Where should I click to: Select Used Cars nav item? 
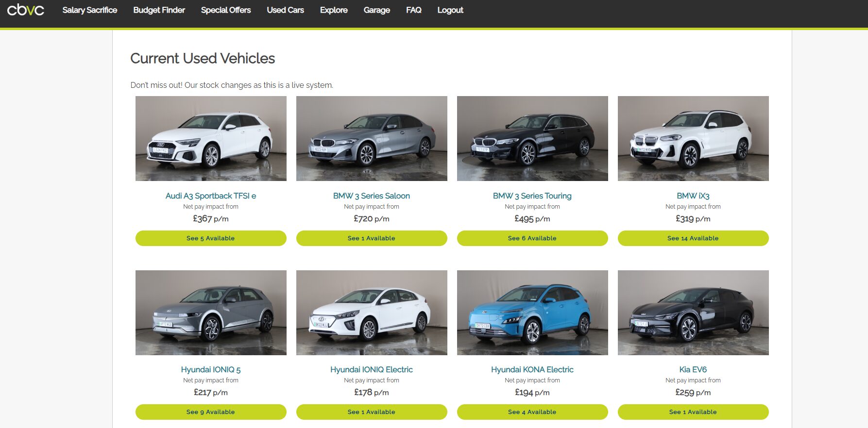[x=285, y=10]
